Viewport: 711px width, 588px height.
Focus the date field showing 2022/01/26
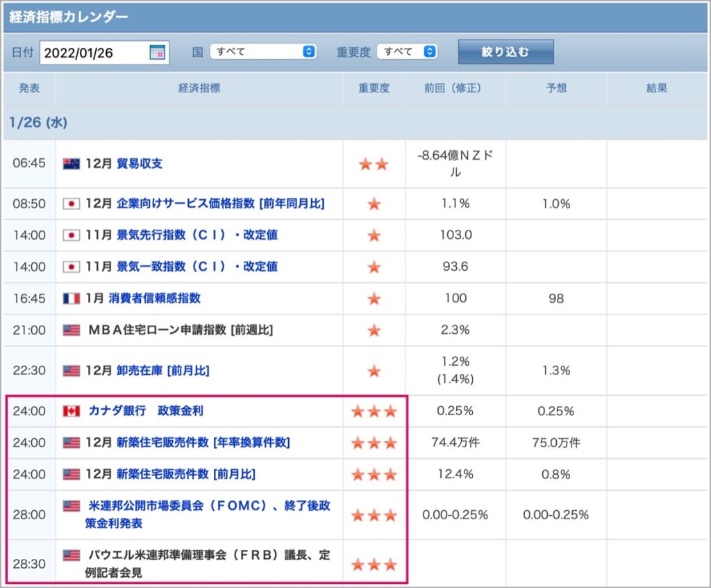coord(104,53)
